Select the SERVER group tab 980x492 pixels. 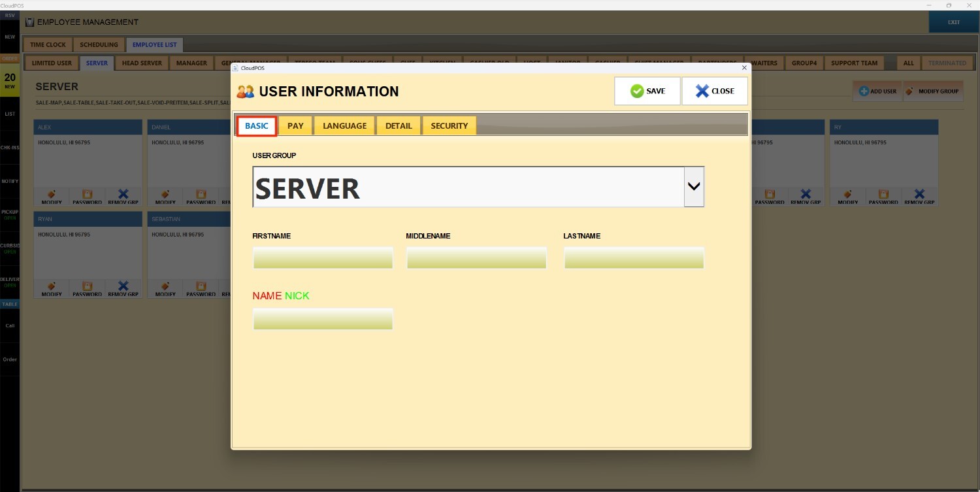tap(97, 63)
